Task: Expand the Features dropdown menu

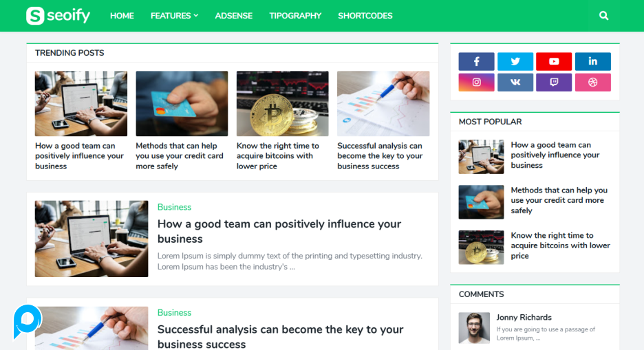Action: (x=174, y=16)
